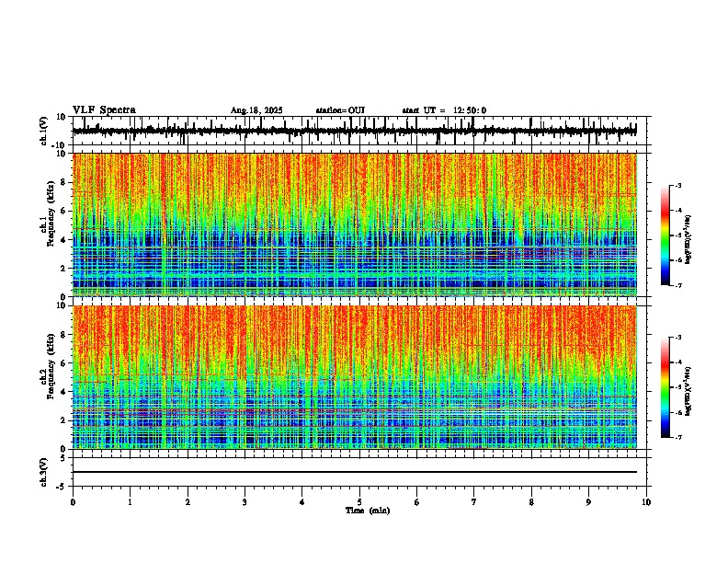The height and width of the screenshot is (563, 728).
Task: Click time axis tick label "1"
Action: 130,502
